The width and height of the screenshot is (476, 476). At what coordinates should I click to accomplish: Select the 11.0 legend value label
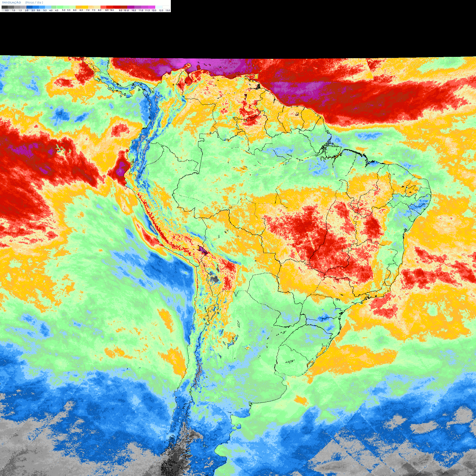coord(141,10)
